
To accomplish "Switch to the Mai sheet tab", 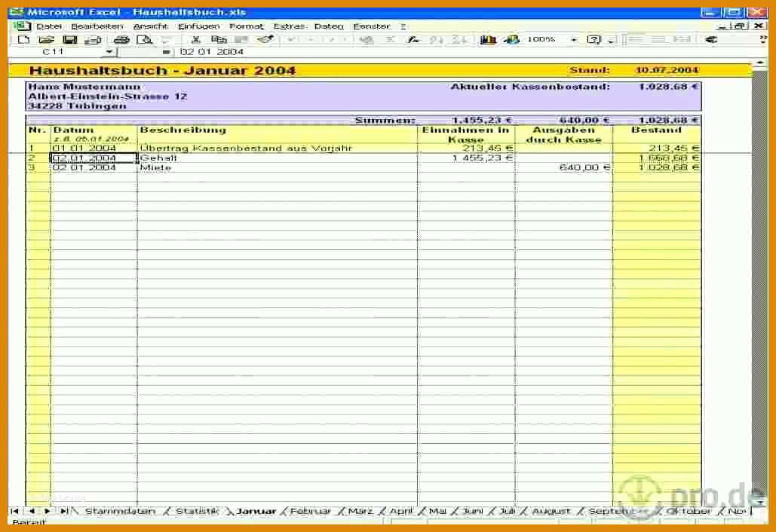I will pyautogui.click(x=437, y=511).
